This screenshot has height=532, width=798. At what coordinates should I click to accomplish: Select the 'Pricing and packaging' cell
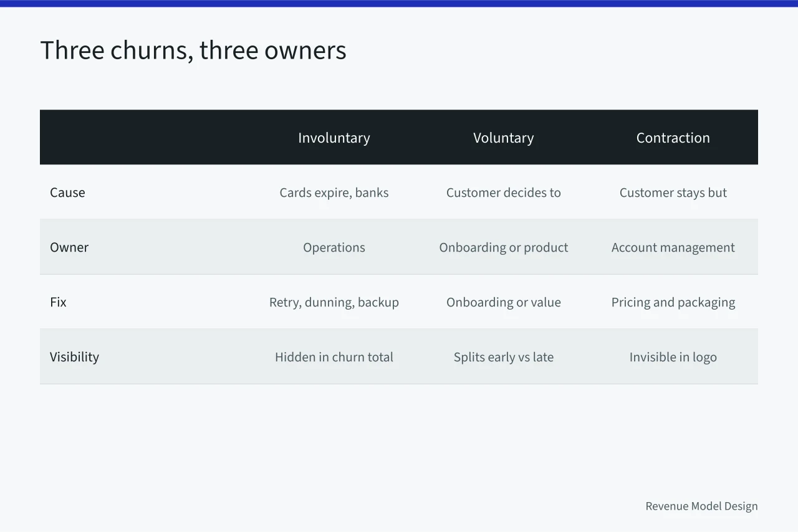point(673,302)
